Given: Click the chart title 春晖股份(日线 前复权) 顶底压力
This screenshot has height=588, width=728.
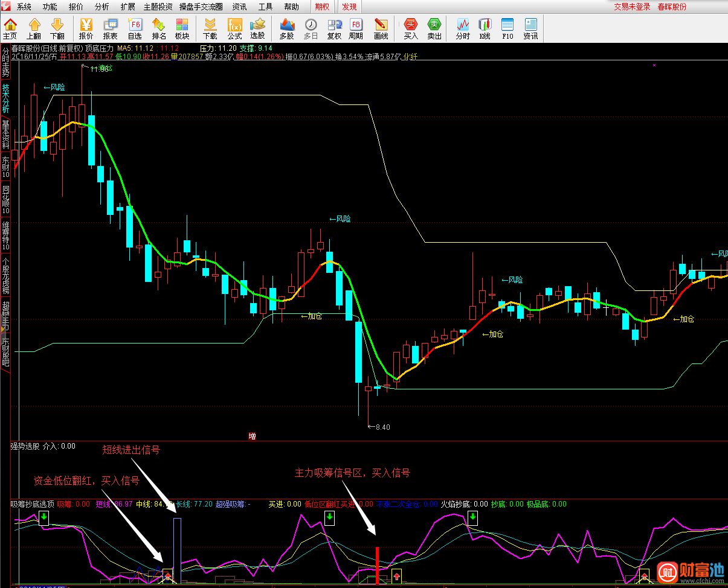Looking at the screenshot, I should click(x=63, y=48).
